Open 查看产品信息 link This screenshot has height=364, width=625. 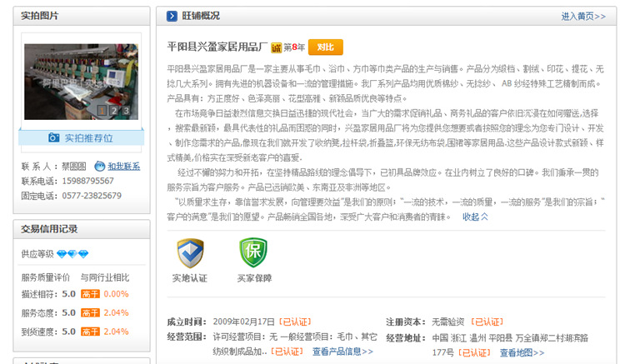[342, 352]
